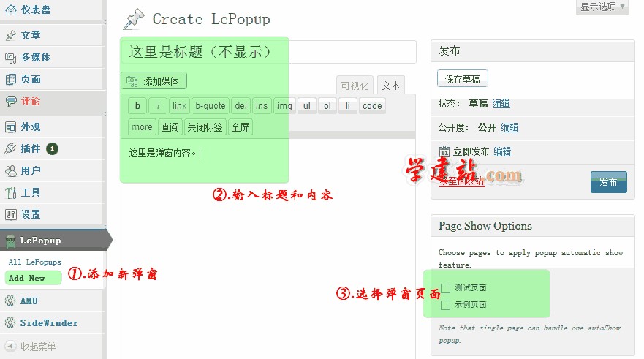
Task: Open All LePopups submenu item
Action: (x=34, y=262)
